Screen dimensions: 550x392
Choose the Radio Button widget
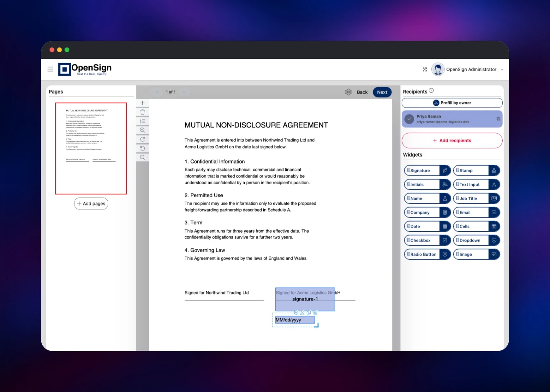tap(427, 254)
